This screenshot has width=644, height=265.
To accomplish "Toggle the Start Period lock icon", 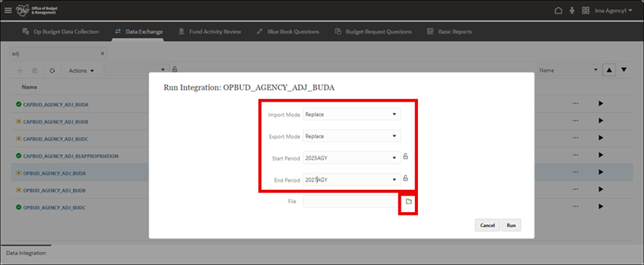I will point(406,156).
